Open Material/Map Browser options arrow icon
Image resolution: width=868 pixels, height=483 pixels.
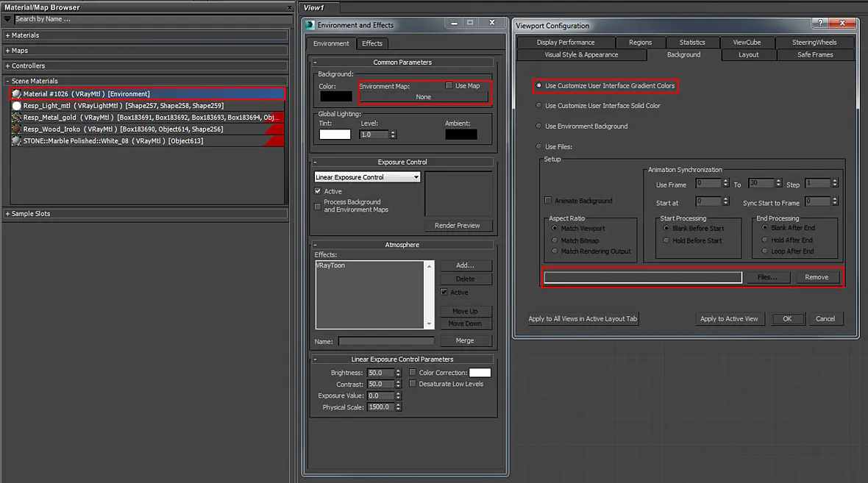pos(8,19)
